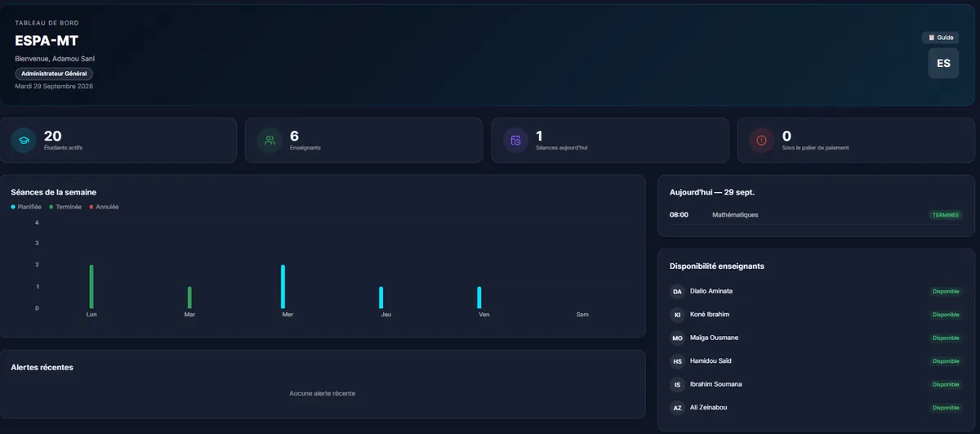Click the teachers group icon
Screen dimensions: 980x434
tap(269, 141)
